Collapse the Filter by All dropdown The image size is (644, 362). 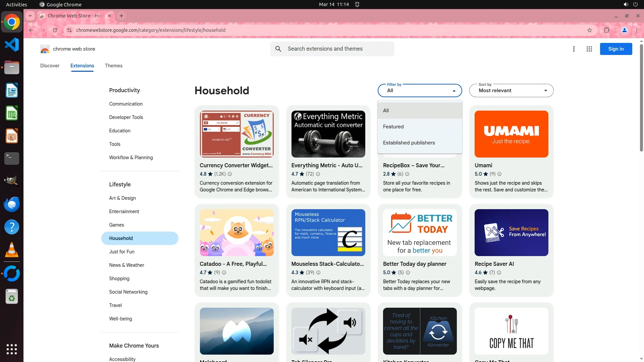[420, 90]
